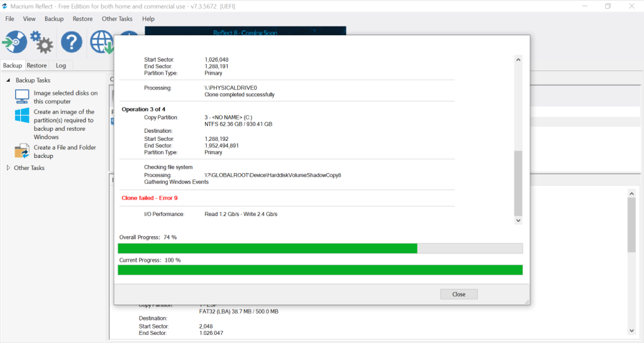Expand the Other Tasks section

click(x=9, y=168)
